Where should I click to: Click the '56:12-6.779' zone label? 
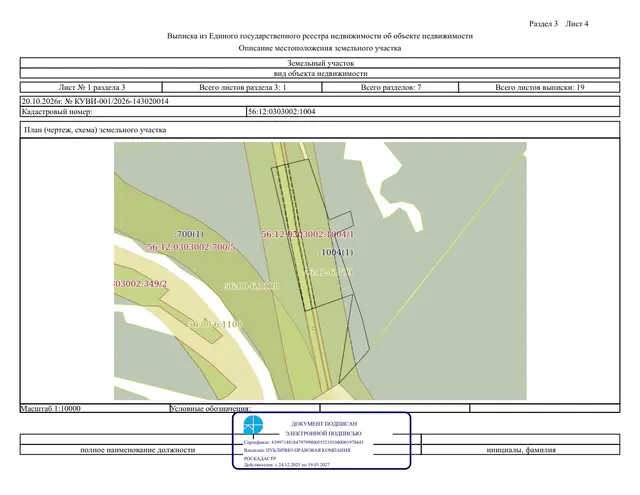(329, 272)
